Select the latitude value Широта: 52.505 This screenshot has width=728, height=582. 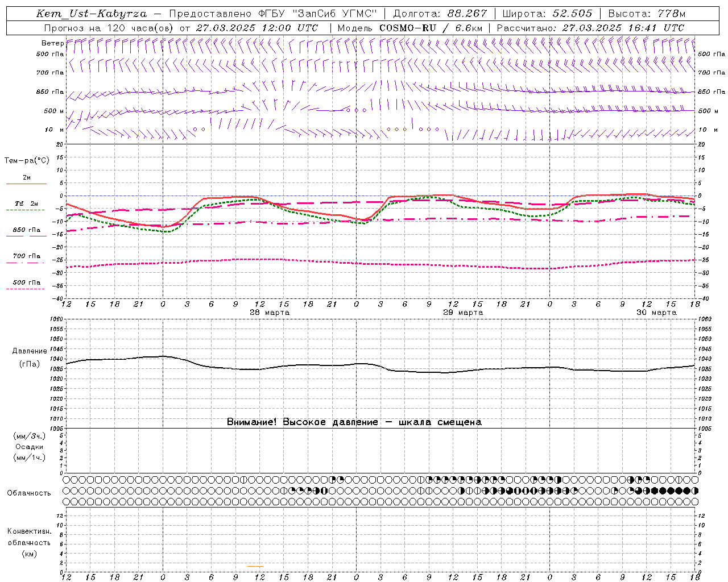[547, 14]
